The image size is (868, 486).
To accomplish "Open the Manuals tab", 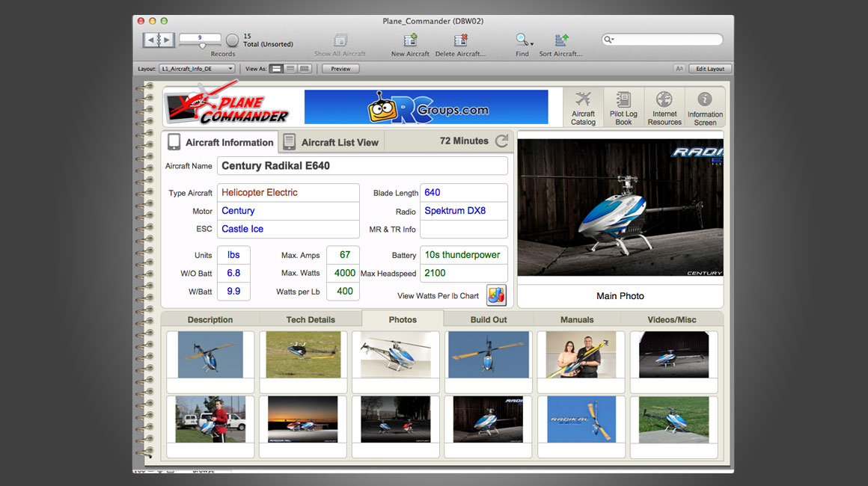I will (577, 319).
